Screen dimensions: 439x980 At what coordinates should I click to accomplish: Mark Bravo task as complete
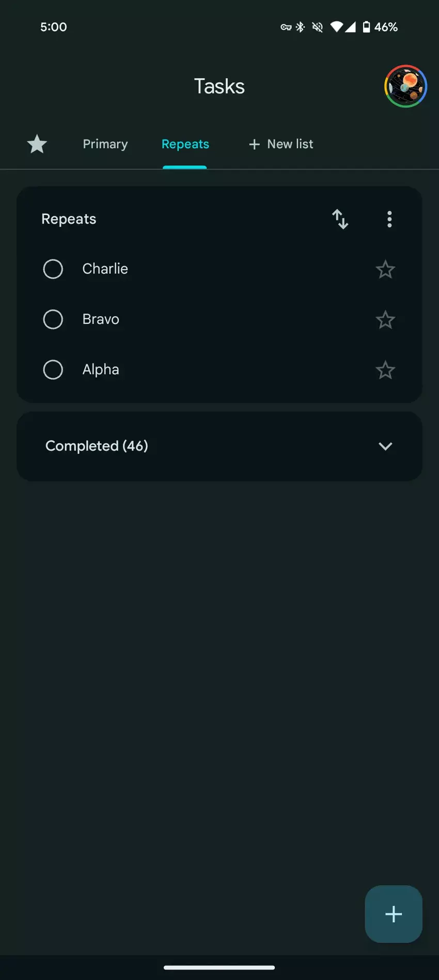click(x=53, y=319)
